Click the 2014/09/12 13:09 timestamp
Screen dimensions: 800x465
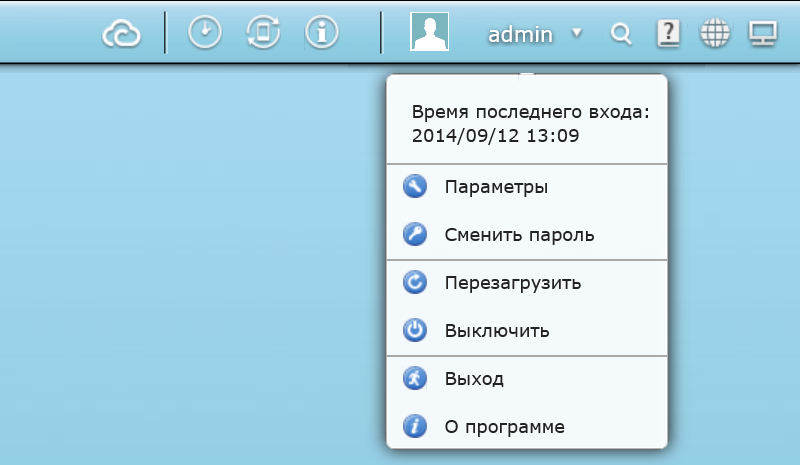click(495, 136)
